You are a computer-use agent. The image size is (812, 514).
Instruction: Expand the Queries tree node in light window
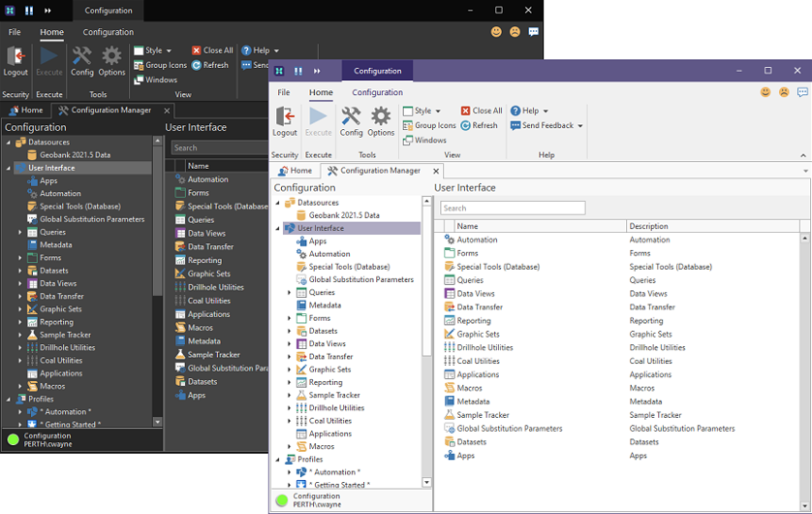[289, 292]
